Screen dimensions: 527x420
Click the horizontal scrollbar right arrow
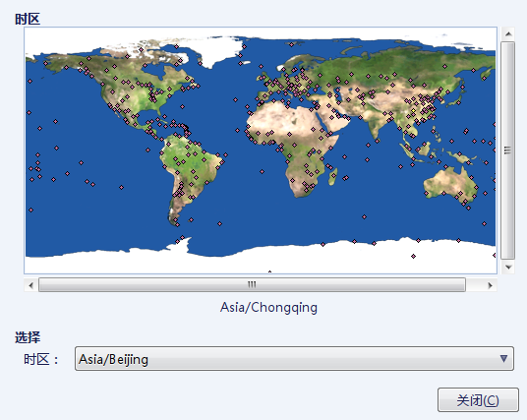[x=490, y=285]
